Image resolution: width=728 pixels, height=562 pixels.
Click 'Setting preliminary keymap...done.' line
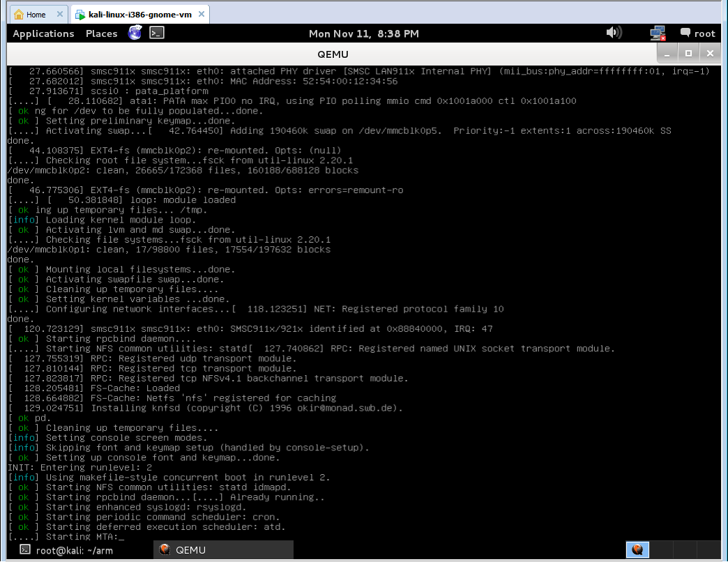[x=121, y=121]
